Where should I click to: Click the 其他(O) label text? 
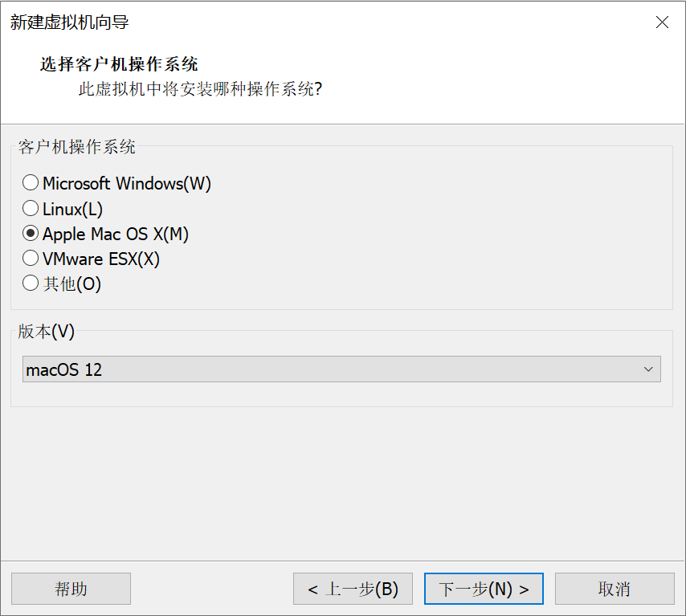72,284
